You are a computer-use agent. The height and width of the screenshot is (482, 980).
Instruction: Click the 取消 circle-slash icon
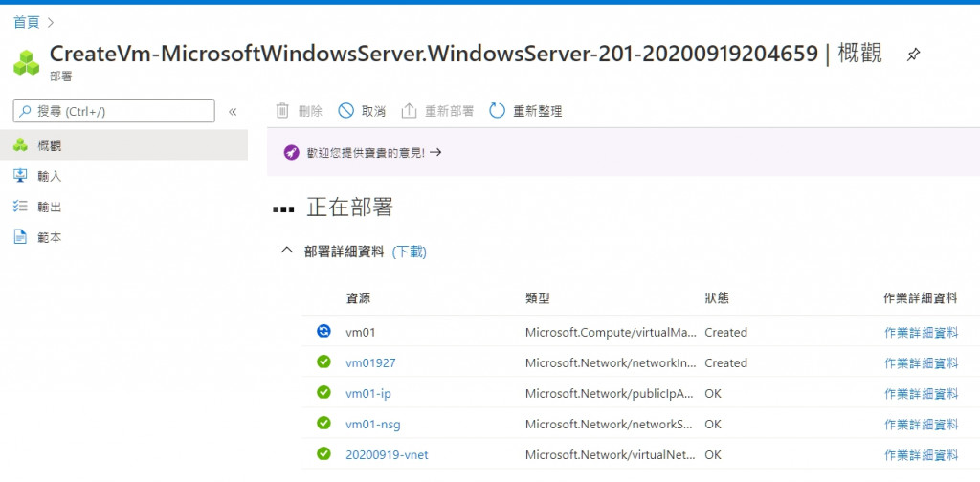(345, 111)
